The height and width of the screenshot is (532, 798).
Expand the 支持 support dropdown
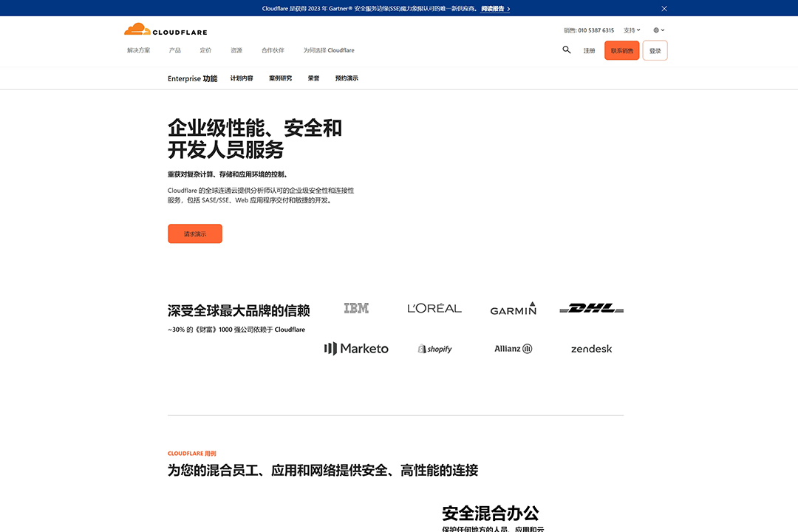(632, 30)
